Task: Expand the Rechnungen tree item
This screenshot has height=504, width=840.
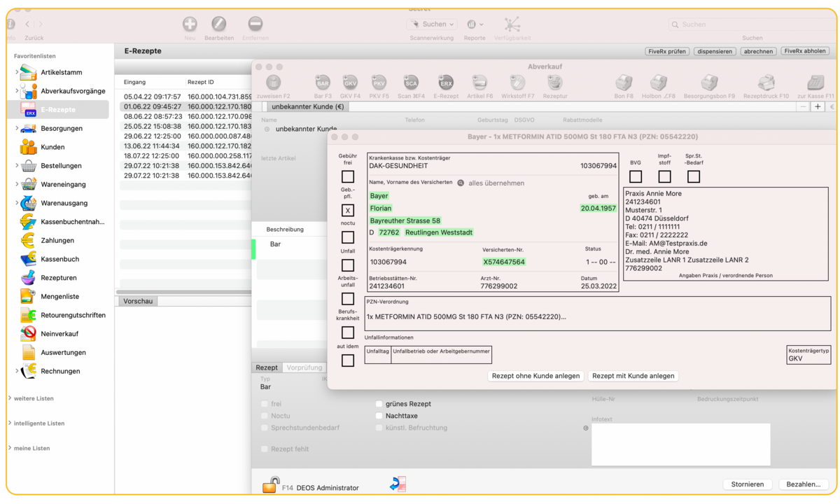Action: [x=17, y=371]
